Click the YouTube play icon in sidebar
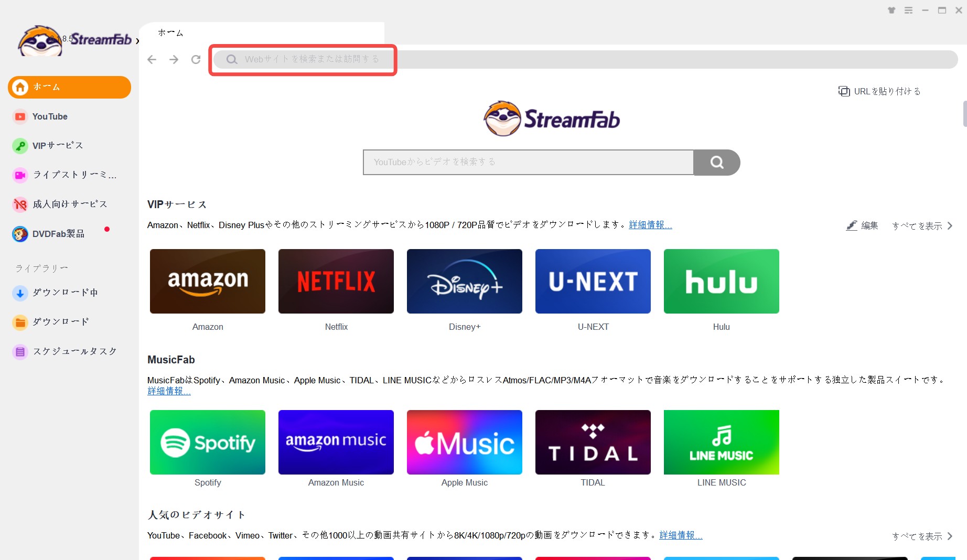The image size is (967, 560). [x=20, y=116]
